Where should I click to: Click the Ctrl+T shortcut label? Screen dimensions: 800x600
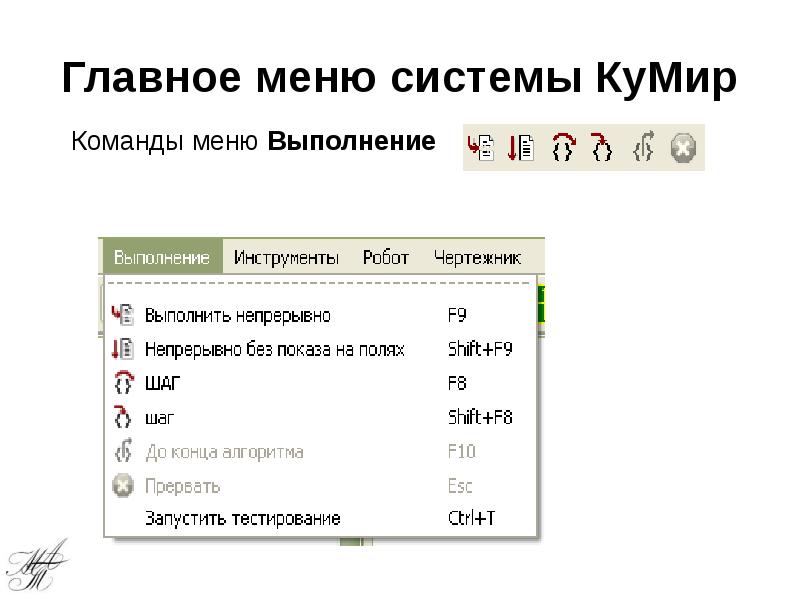coord(471,518)
